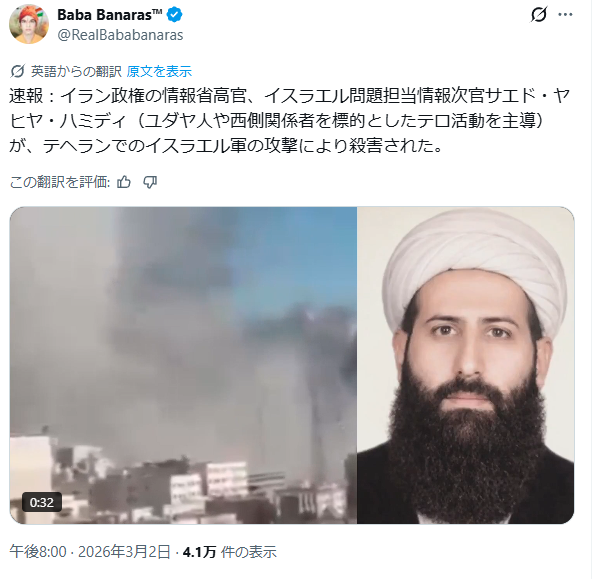The width and height of the screenshot is (595, 579).
Task: Show original text via 原文を表示
Action: (159, 71)
